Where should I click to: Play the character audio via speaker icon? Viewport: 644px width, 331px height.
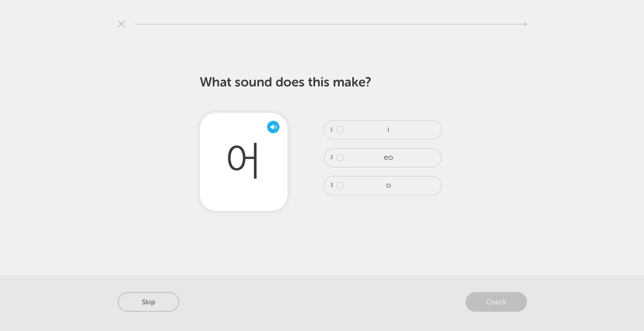coord(273,127)
